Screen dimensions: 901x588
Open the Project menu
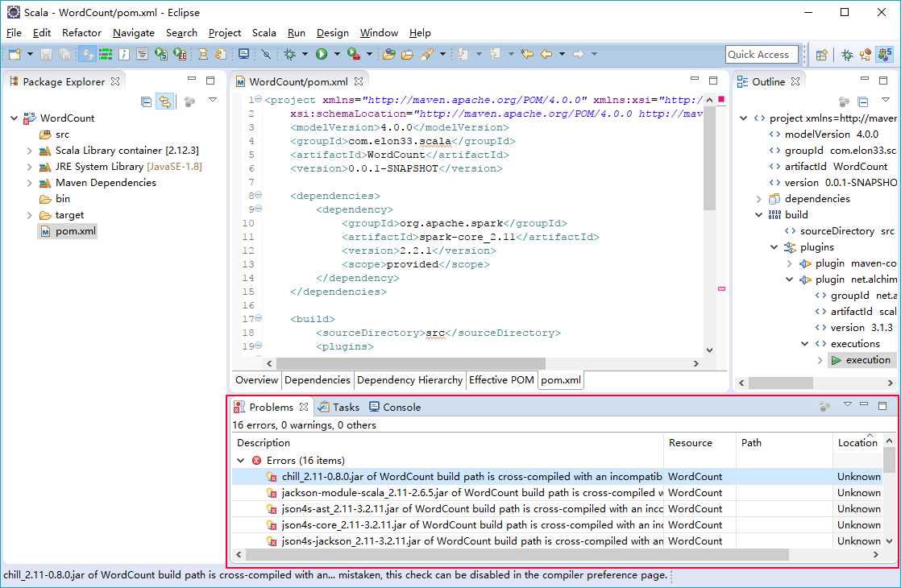pyautogui.click(x=225, y=33)
